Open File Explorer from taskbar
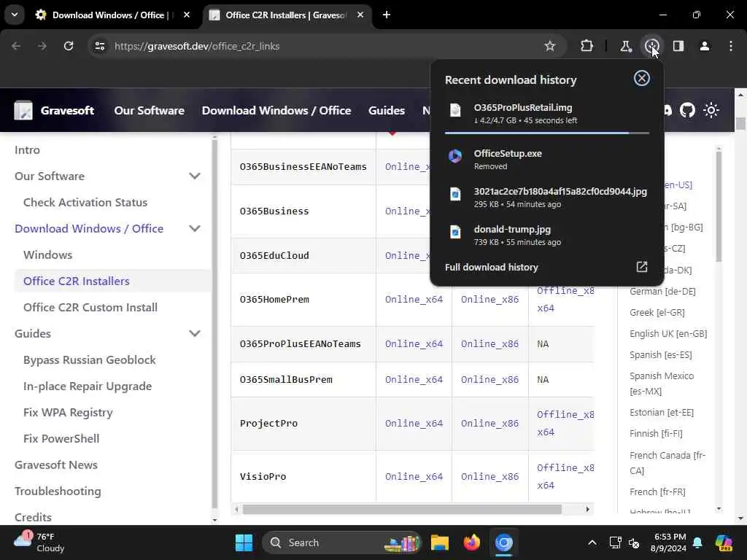 (x=439, y=542)
